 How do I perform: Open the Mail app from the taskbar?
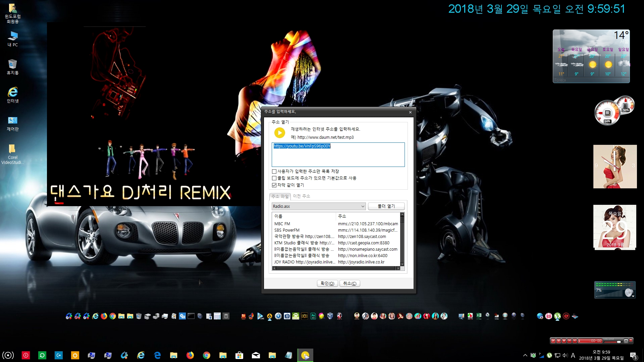tap(256, 355)
